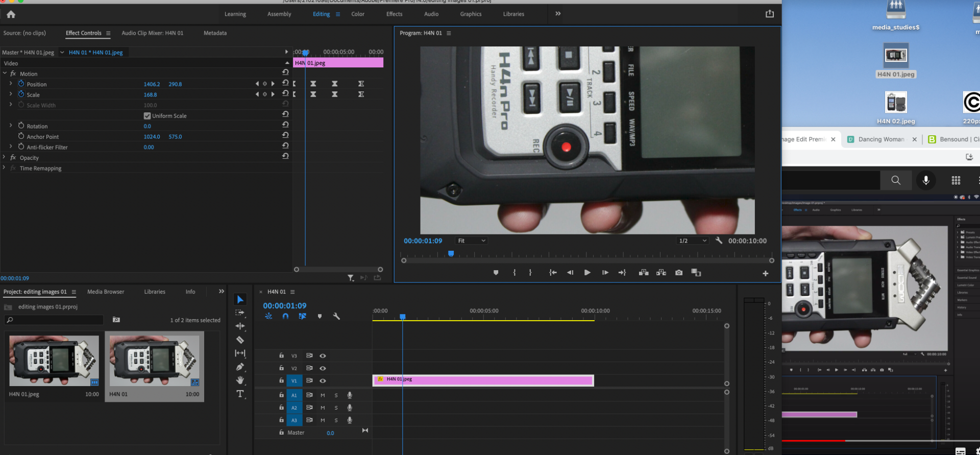The width and height of the screenshot is (980, 455).
Task: Open playback resolution 1/2 dropdown
Action: (x=693, y=241)
